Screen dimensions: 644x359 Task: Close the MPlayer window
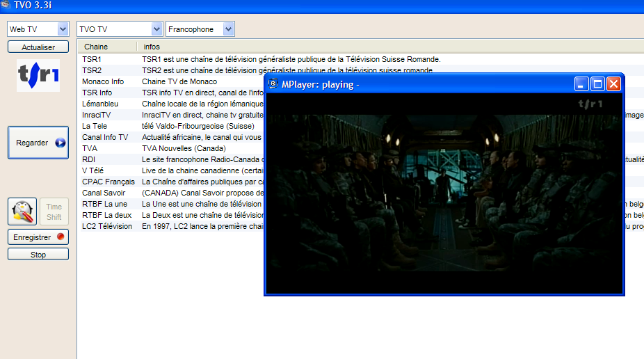[613, 84]
